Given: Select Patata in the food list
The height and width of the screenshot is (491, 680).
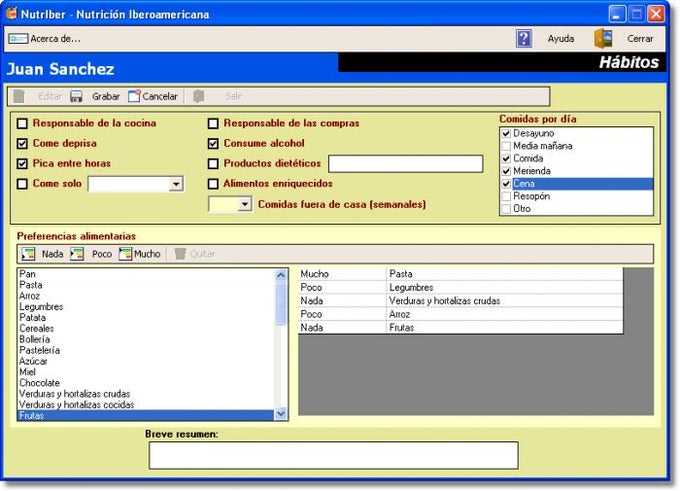Looking at the screenshot, I should [146, 318].
